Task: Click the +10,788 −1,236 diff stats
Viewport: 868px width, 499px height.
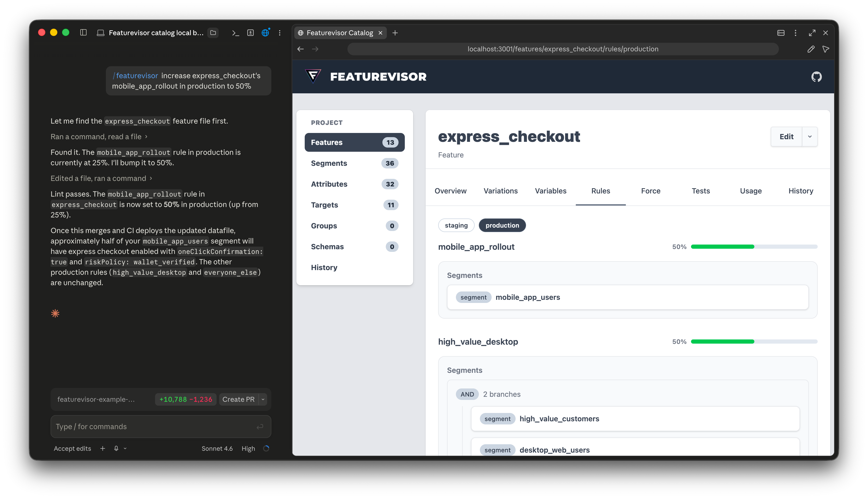Action: click(x=186, y=399)
